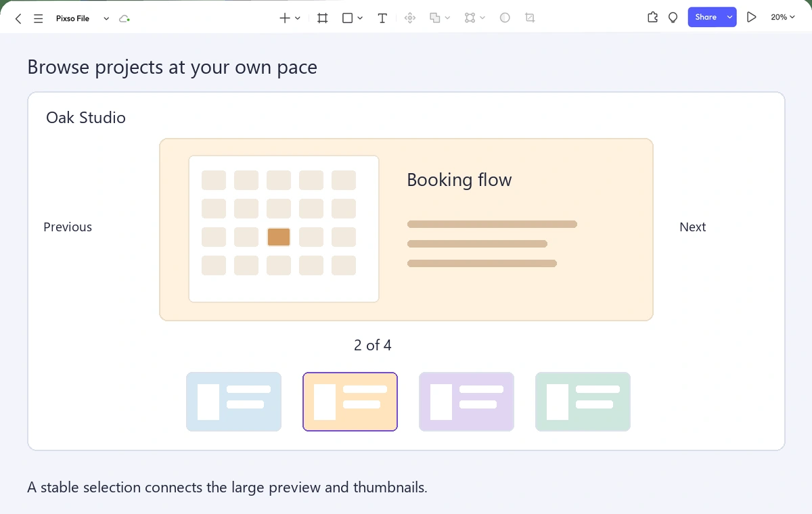The height and width of the screenshot is (514, 812).
Task: Go to the Previous project
Action: tap(68, 227)
